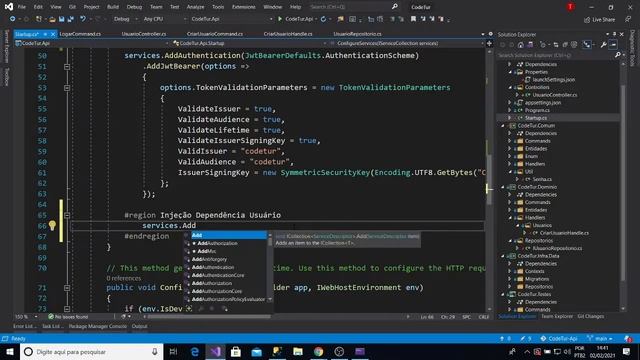Open Visual Studio taskbar icon
The width and height of the screenshot is (640, 360).
tap(216, 351)
